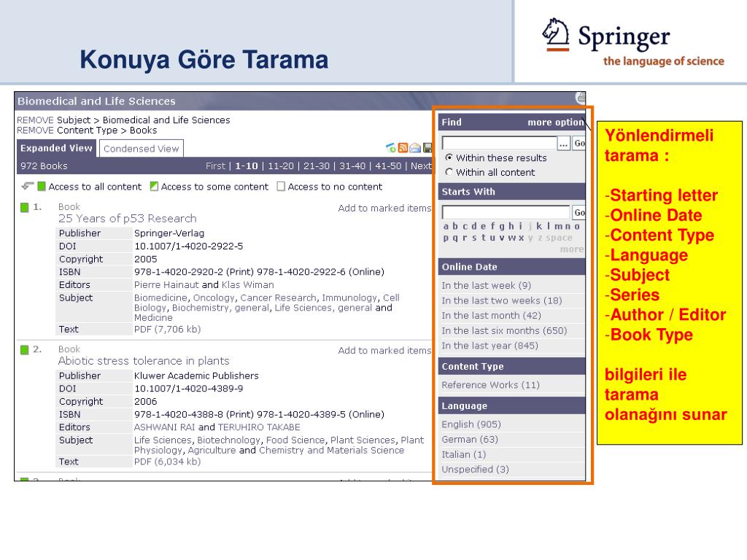Click the Cancer Research subject link
Screen dimensions: 747x560
278,297
